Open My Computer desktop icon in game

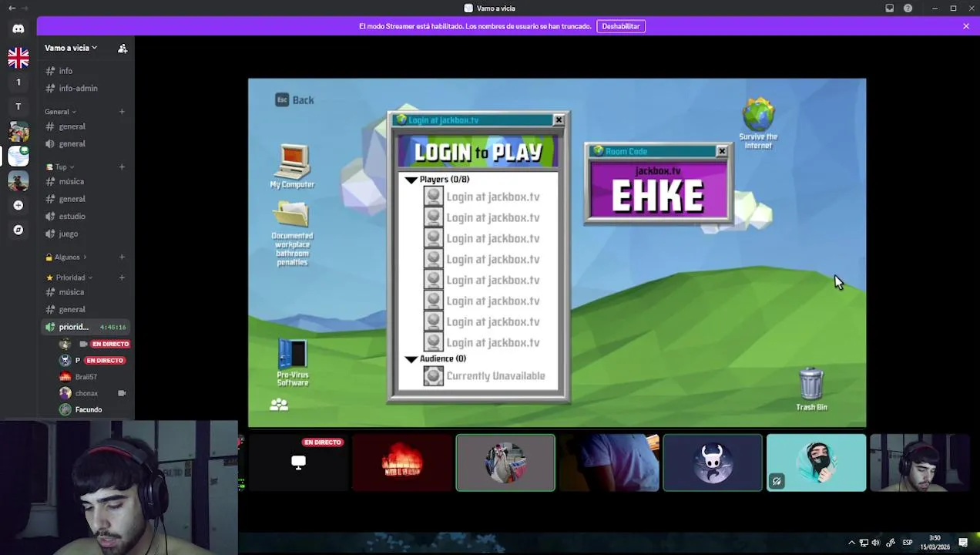[292, 166]
